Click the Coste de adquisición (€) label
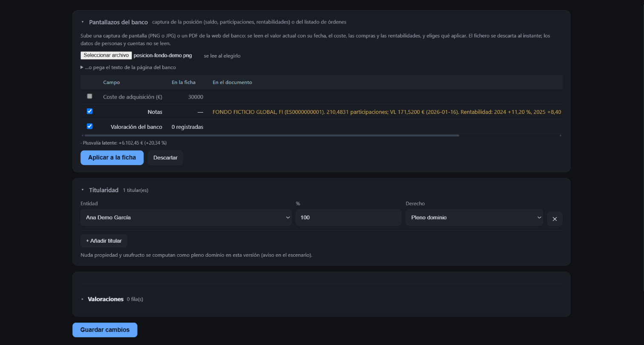The width and height of the screenshot is (644, 345). [x=133, y=97]
